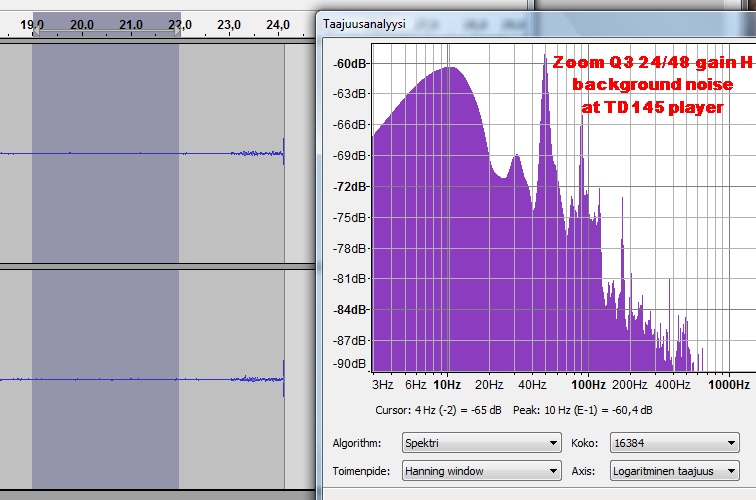Image resolution: width=756 pixels, height=500 pixels.
Task: Click the upper audio track waveform
Action: (x=142, y=153)
